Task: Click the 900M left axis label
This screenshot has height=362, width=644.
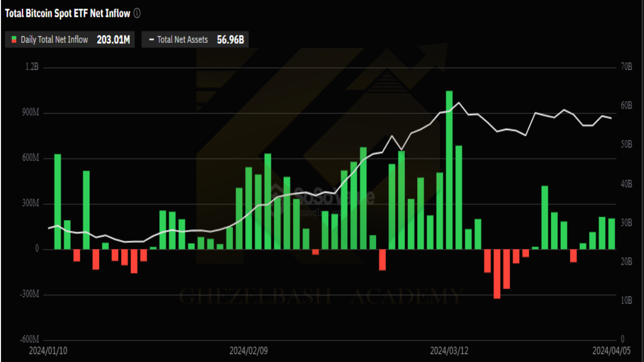Action: pos(31,113)
